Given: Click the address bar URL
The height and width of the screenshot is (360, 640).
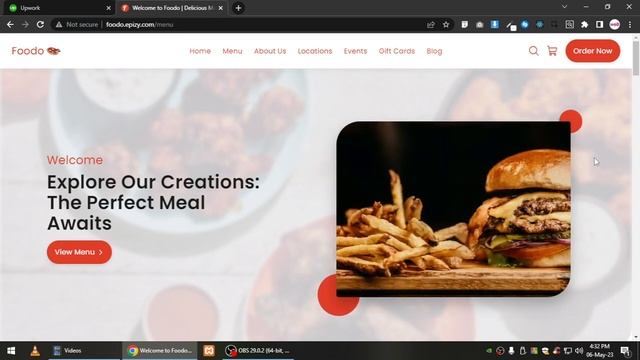Looking at the screenshot, I should [140, 24].
